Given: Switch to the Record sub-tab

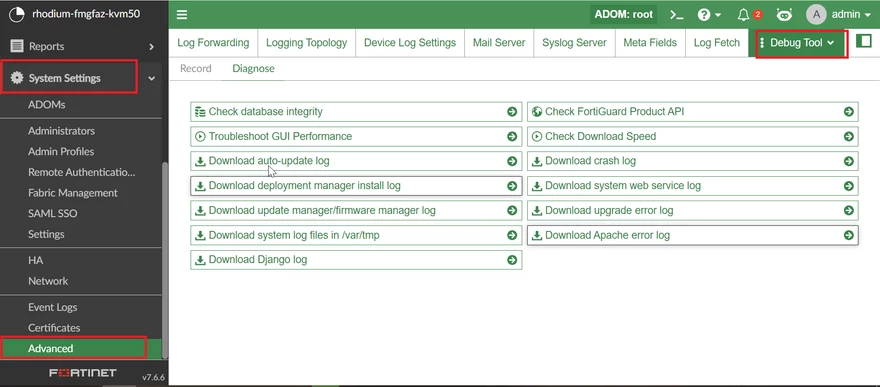Looking at the screenshot, I should (195, 68).
